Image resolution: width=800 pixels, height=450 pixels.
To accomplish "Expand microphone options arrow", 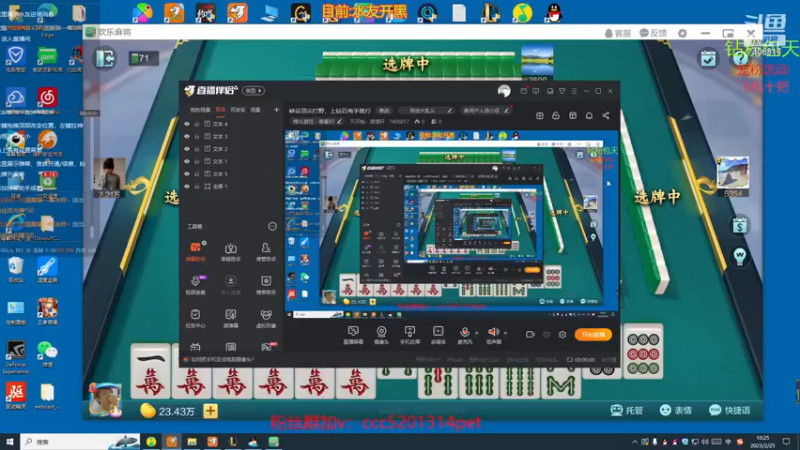I will (x=477, y=333).
